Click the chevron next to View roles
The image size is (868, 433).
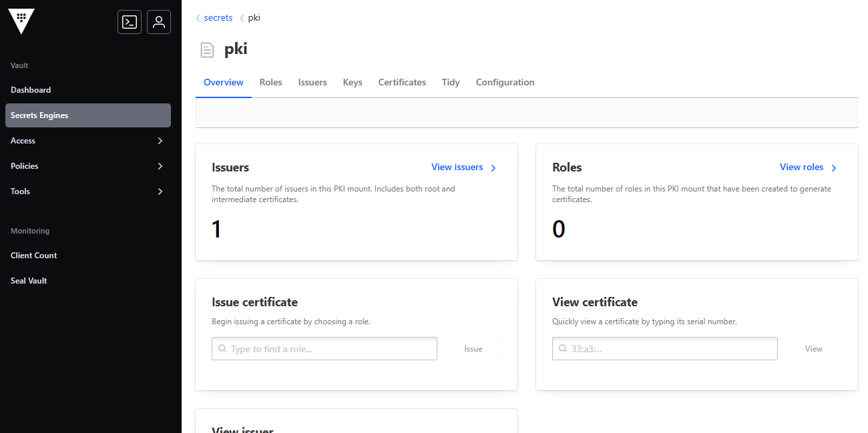tap(834, 168)
